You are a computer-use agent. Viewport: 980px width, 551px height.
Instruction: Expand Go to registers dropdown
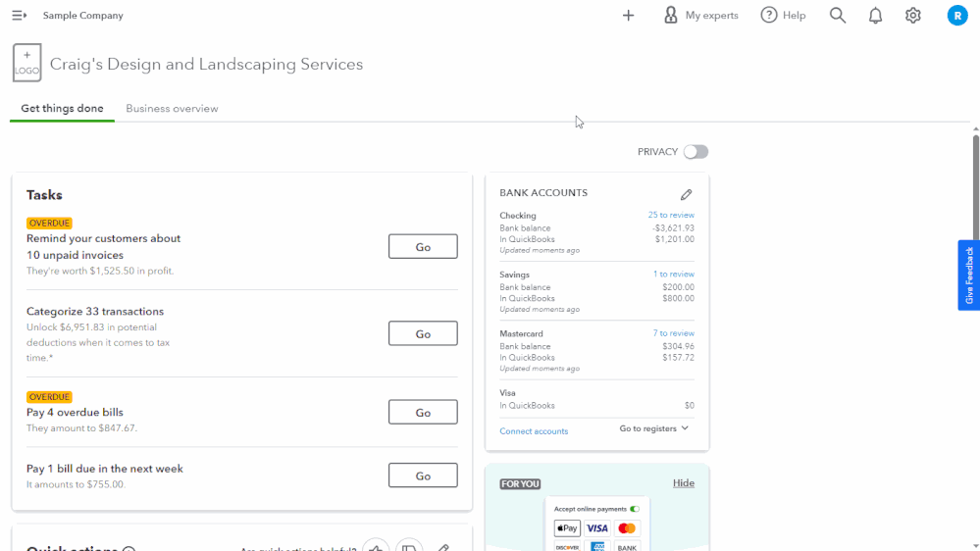click(653, 428)
